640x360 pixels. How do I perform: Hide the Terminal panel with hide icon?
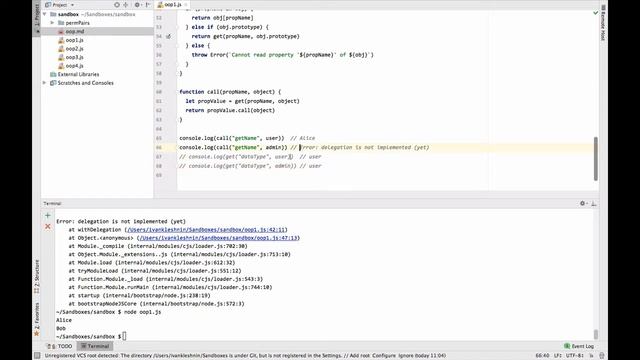click(593, 203)
